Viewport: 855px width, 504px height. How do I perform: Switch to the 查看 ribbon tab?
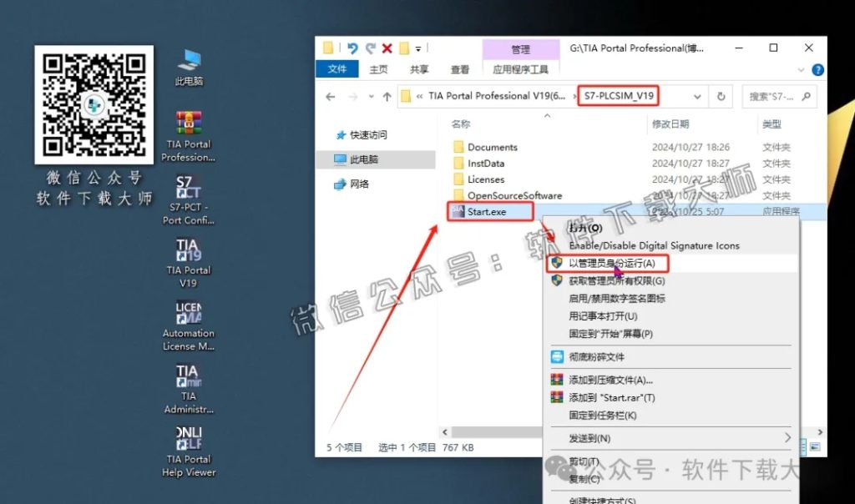point(458,70)
